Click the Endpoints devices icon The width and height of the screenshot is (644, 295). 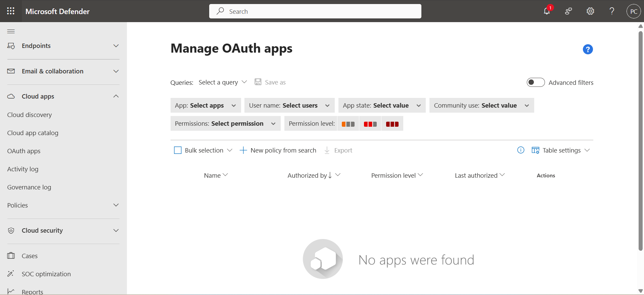click(x=11, y=46)
